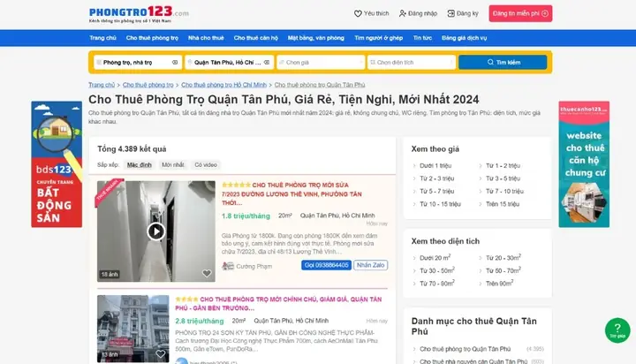Screen dimensions: 636x364
Task: Filter listings by Có video
Action: click(206, 164)
